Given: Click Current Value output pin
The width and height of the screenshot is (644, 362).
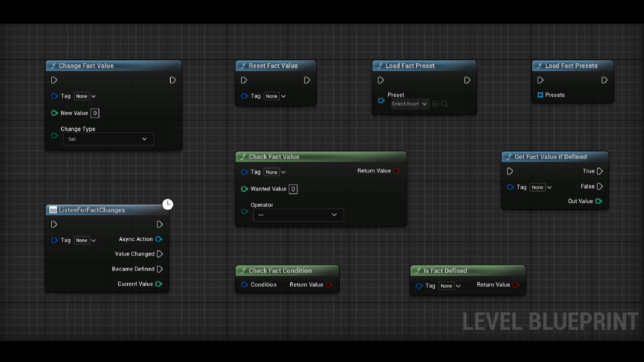Looking at the screenshot, I should coord(159,284).
